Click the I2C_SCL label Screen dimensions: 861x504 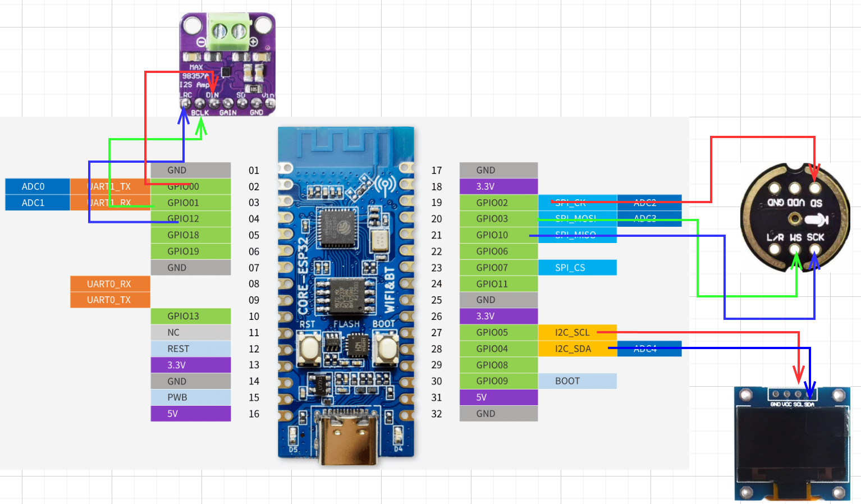coord(578,332)
